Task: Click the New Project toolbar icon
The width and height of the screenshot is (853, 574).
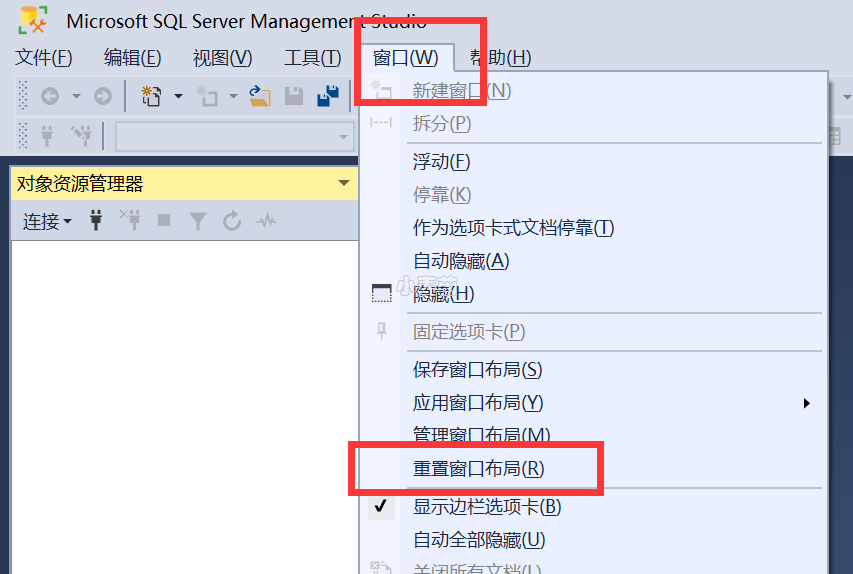Action: pos(152,96)
